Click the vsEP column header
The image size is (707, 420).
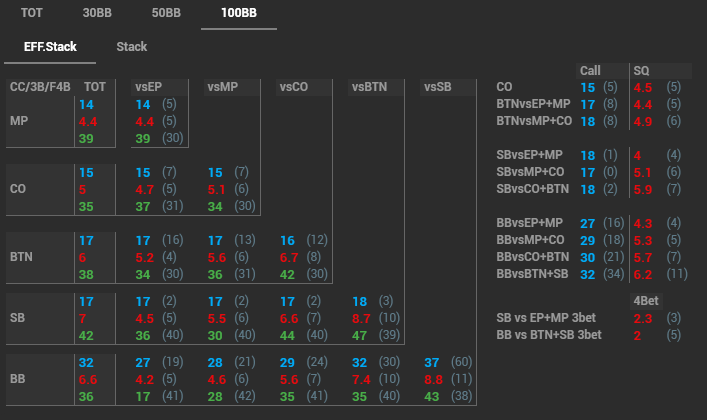pyautogui.click(x=148, y=86)
